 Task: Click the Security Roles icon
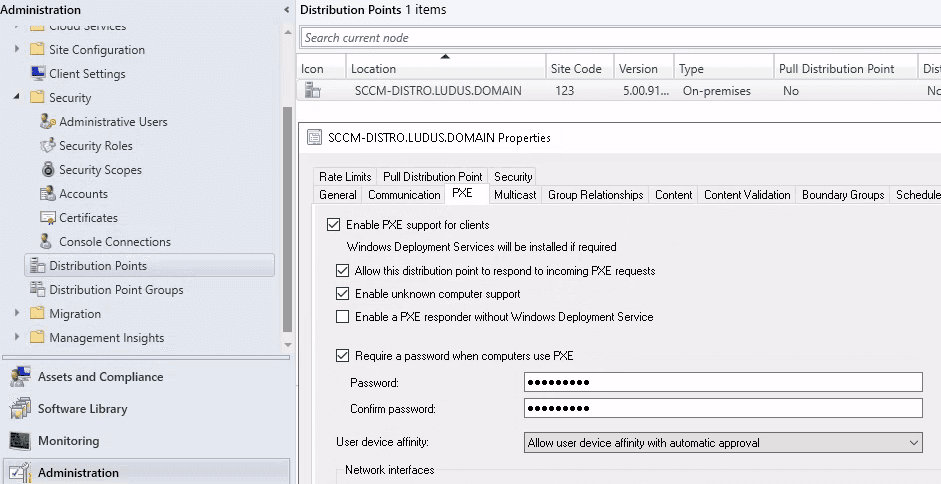tap(47, 145)
